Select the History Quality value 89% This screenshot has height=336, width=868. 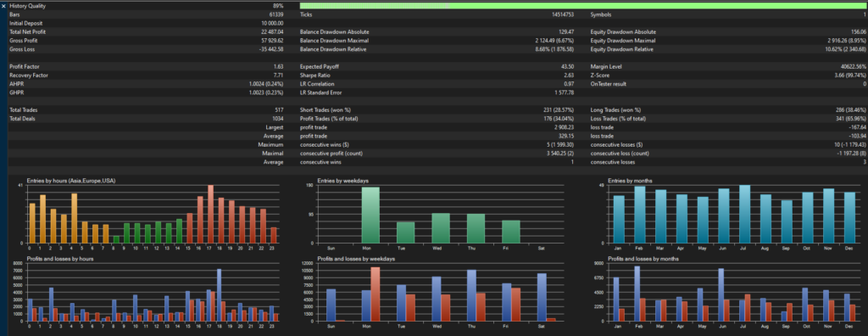coord(278,6)
